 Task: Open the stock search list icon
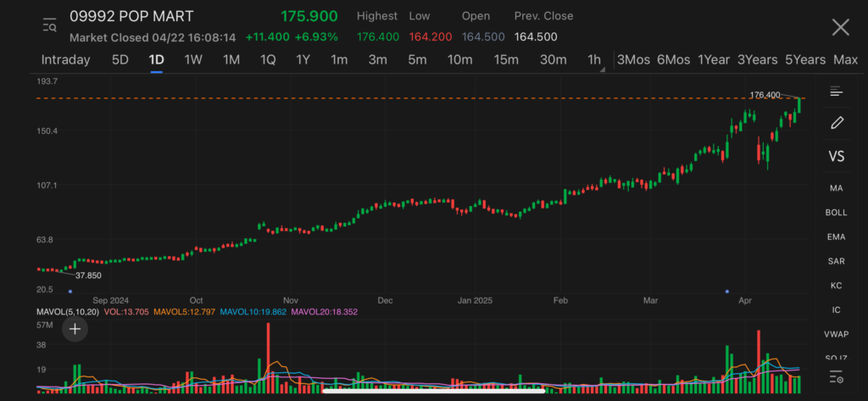[x=49, y=25]
